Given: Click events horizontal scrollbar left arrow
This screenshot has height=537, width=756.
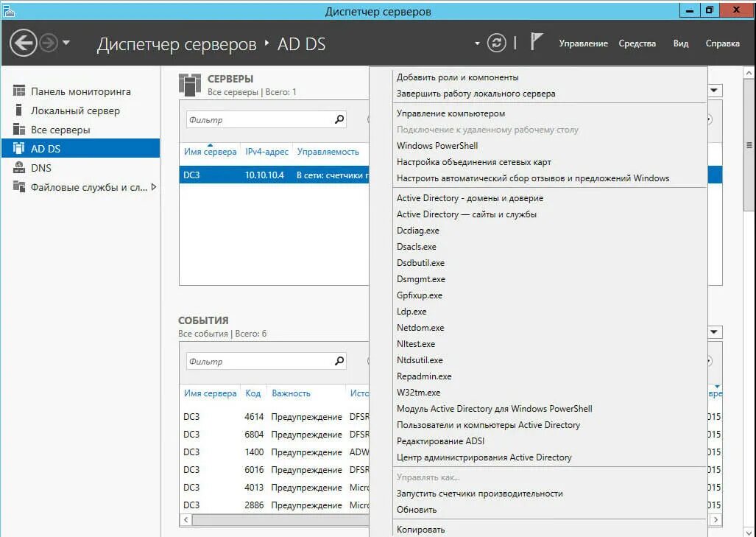Looking at the screenshot, I should (186, 519).
